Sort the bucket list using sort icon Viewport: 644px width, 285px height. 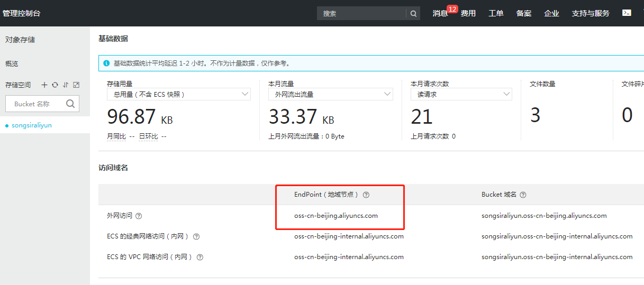point(66,85)
